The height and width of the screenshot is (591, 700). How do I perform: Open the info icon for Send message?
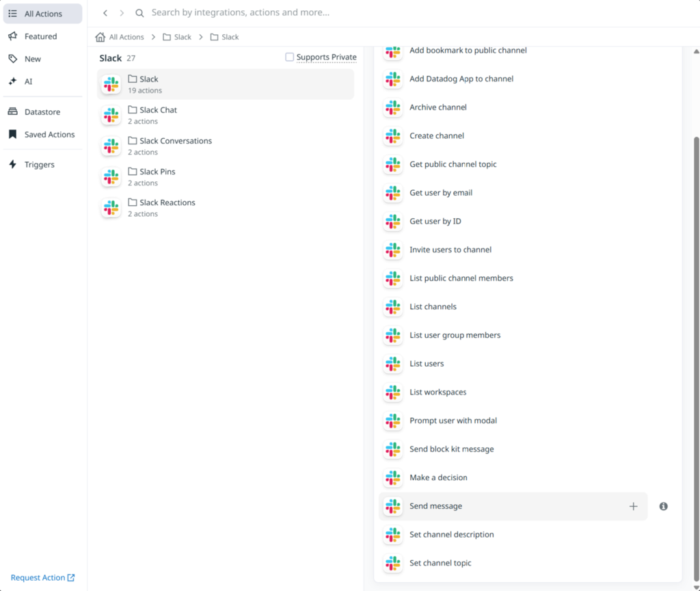pos(663,506)
